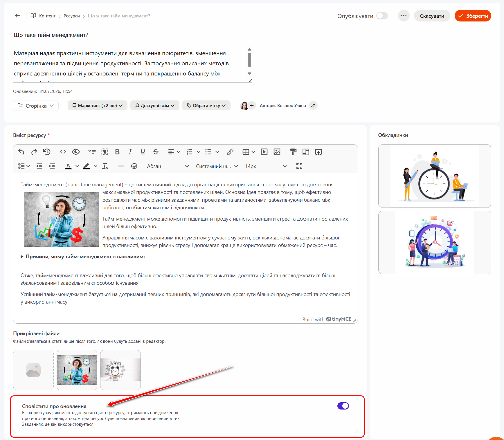The image size is (504, 440).
Task: Insert a horizontal line
Action: [x=121, y=166]
